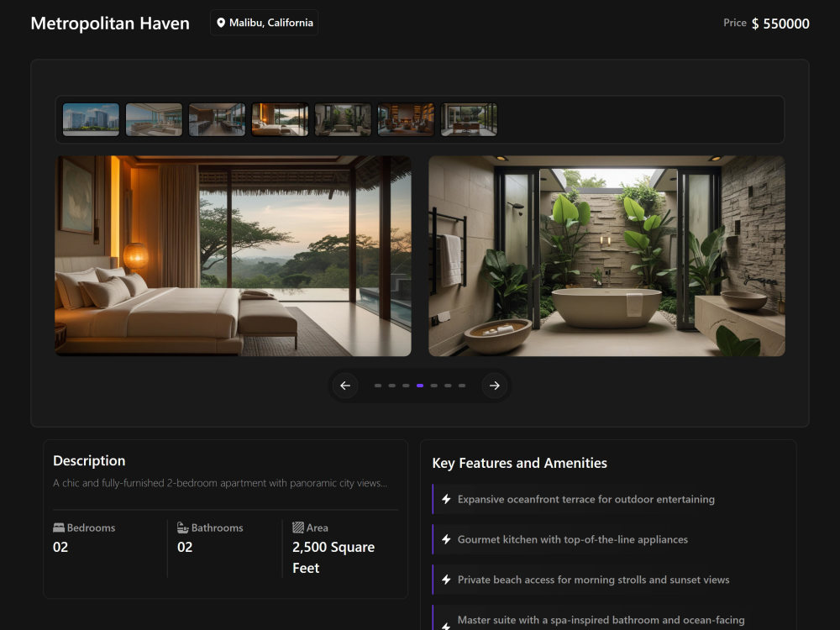Select the last office terrace thumbnail

click(469, 119)
